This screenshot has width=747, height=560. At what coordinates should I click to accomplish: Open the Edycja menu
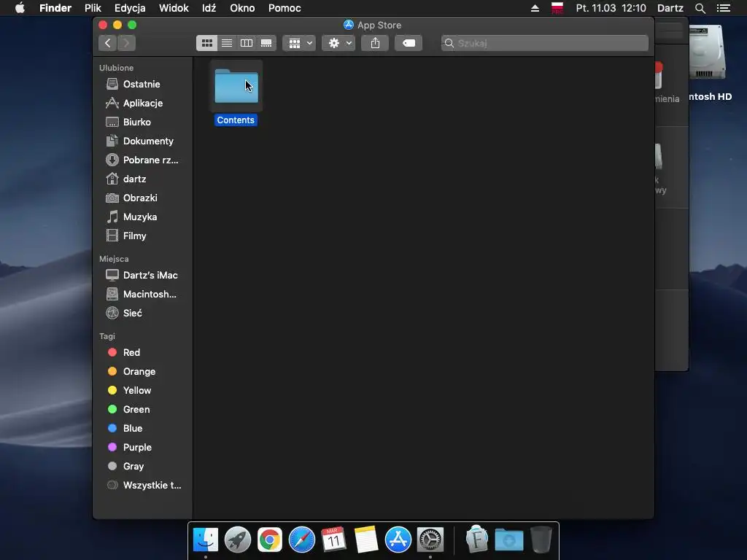pyautogui.click(x=130, y=8)
